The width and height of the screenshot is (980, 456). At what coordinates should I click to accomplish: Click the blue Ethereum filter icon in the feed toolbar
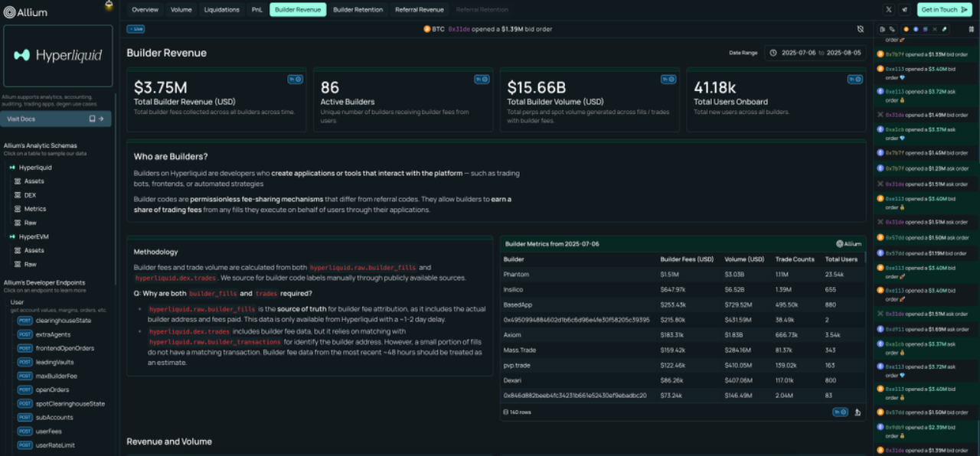pyautogui.click(x=916, y=29)
